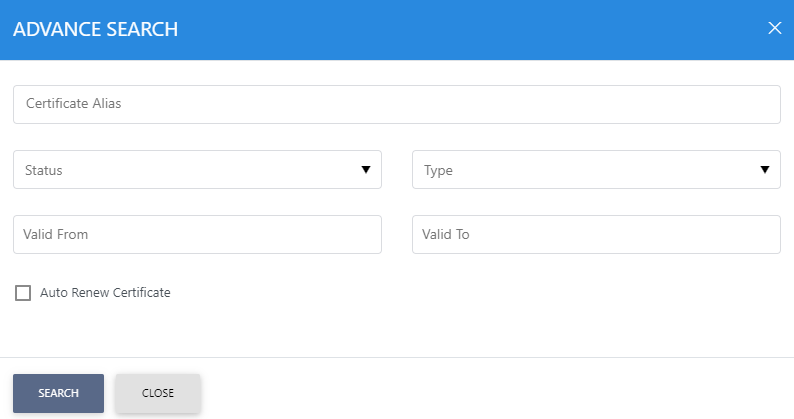This screenshot has height=419, width=794.
Task: Click the Auto Renew Certificate label text
Action: tap(105, 293)
